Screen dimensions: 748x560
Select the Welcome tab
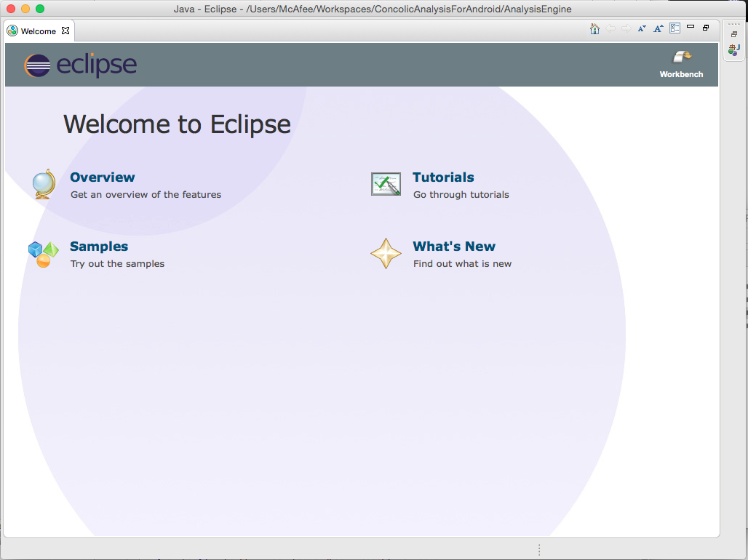(38, 31)
